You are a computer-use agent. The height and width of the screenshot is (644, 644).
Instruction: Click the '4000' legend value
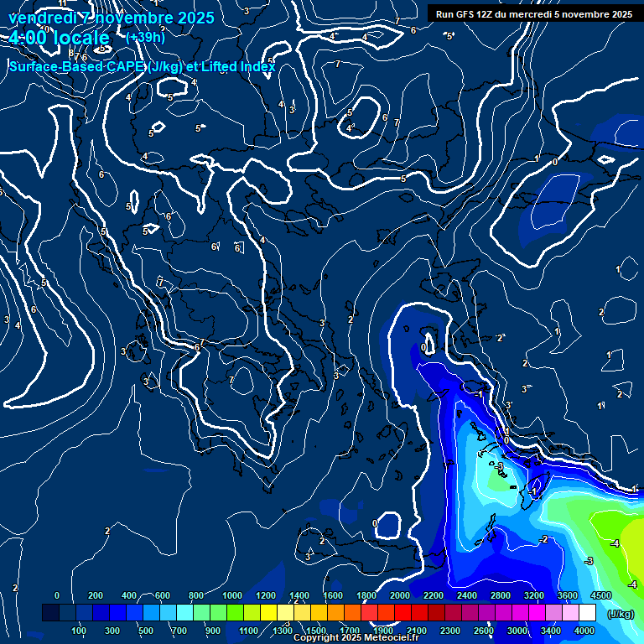[584, 631]
